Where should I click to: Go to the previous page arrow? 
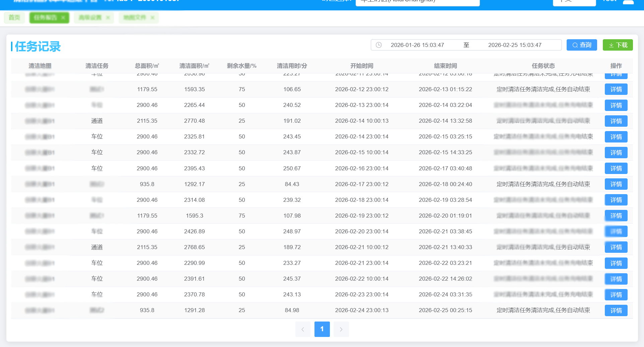tap(303, 329)
